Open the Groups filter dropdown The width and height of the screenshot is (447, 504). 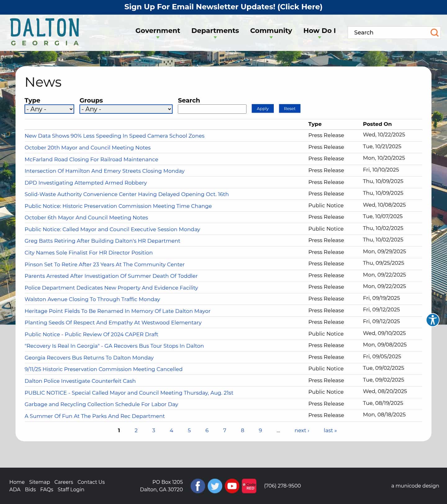[126, 109]
